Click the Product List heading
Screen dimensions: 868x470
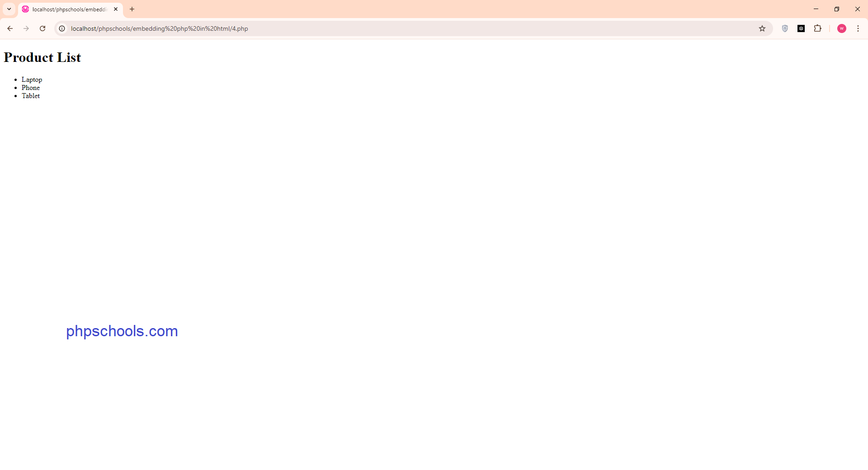click(42, 57)
